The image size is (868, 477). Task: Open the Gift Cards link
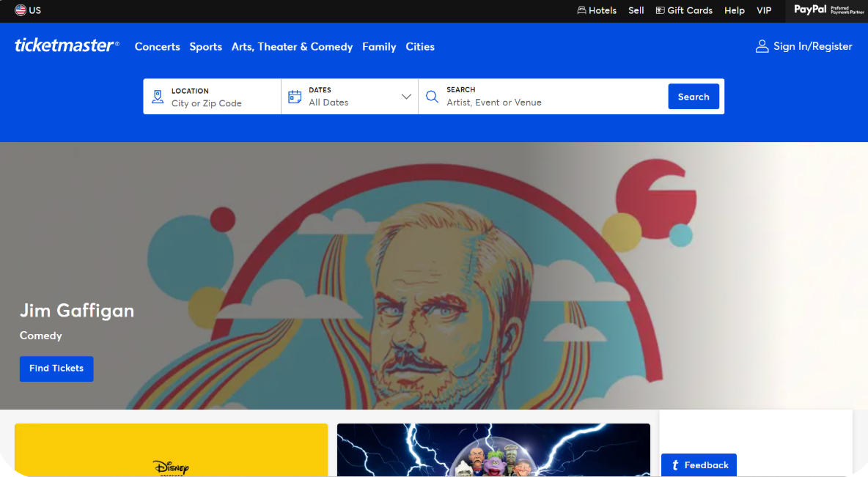[x=684, y=10]
